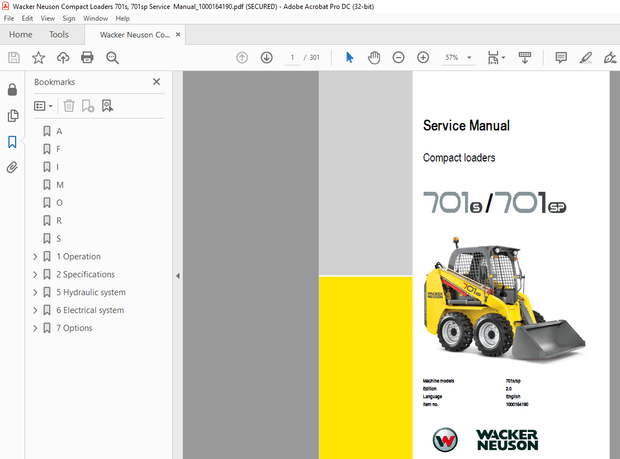The width and height of the screenshot is (620, 459).
Task: Open the Window menu
Action: 95,19
